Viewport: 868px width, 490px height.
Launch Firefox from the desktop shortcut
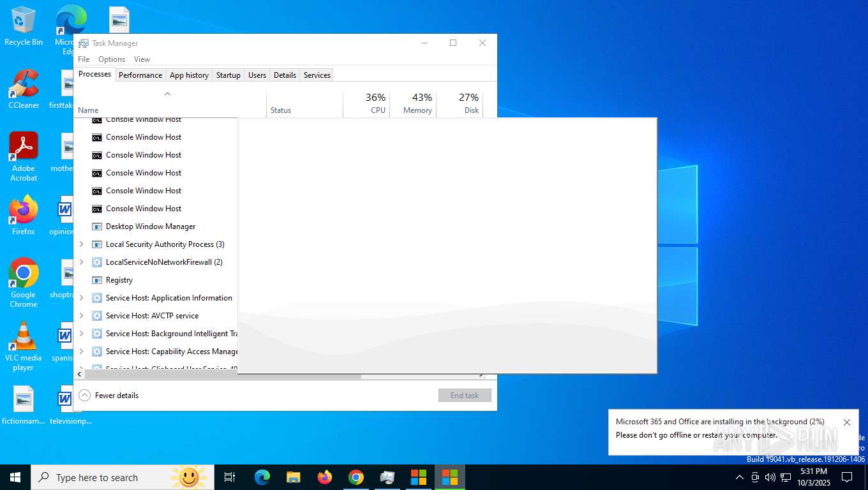point(24,216)
